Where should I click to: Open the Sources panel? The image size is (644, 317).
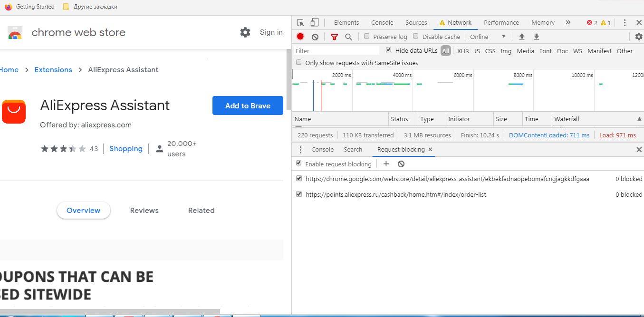[416, 22]
